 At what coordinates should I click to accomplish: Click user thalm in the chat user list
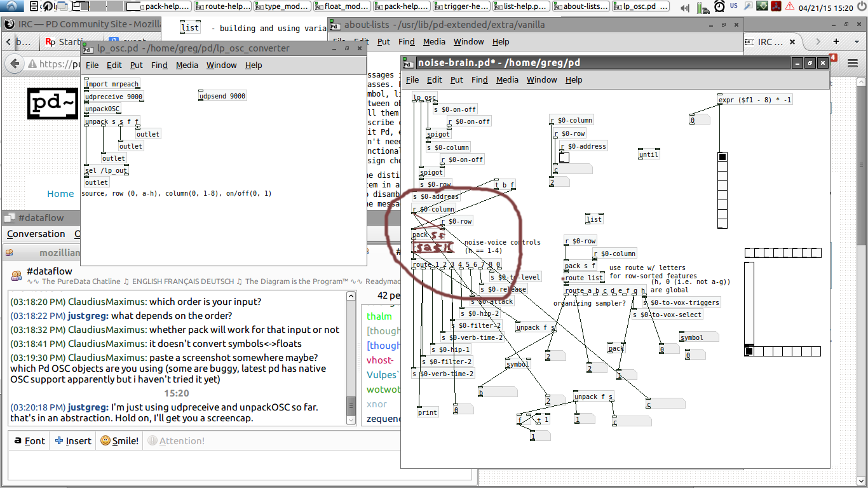379,316
